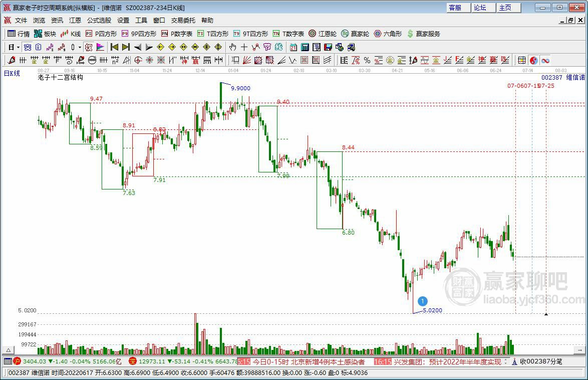This screenshot has width=588, height=380.
Task: Open news ticker 北京新增4例本土感染者
Action: click(x=309, y=362)
